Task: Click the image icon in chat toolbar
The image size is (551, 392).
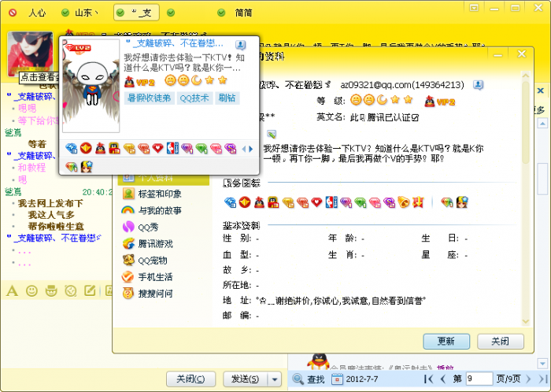Action: 109,290
